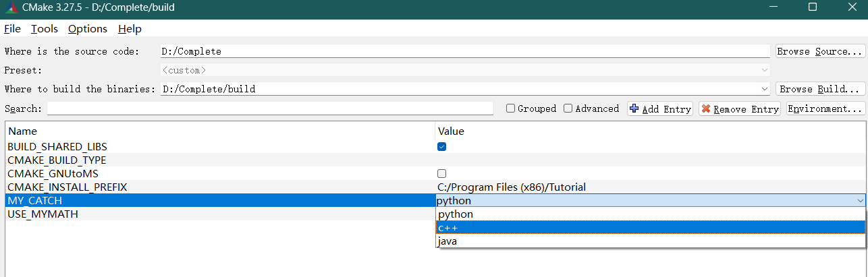The width and height of the screenshot is (868, 277).
Task: Click the Browse Build button
Action: tap(821, 89)
